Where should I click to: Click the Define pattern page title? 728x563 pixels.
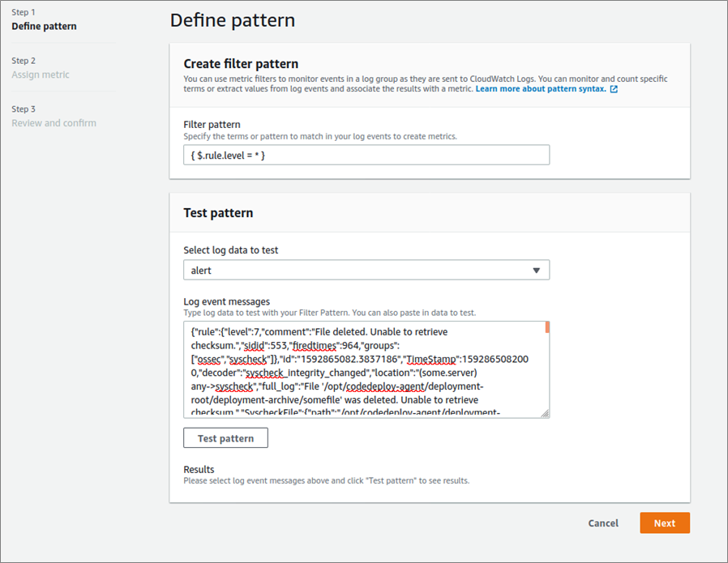232,20
